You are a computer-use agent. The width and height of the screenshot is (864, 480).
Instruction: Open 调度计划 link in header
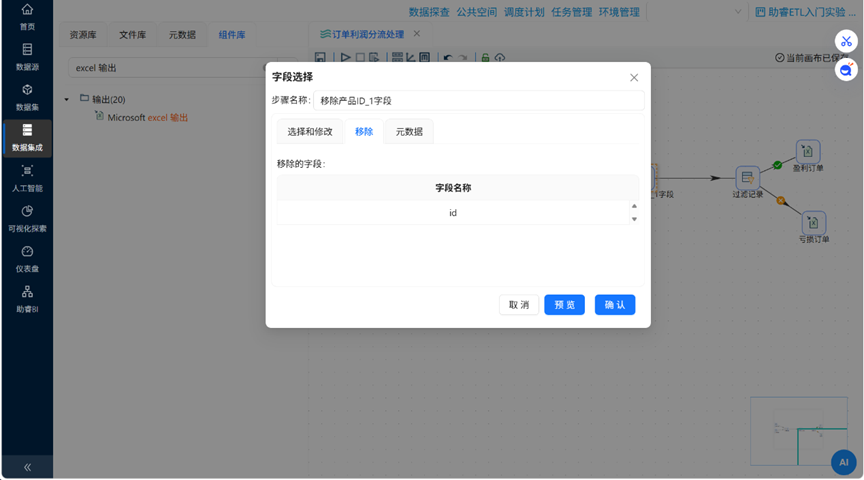pos(524,12)
